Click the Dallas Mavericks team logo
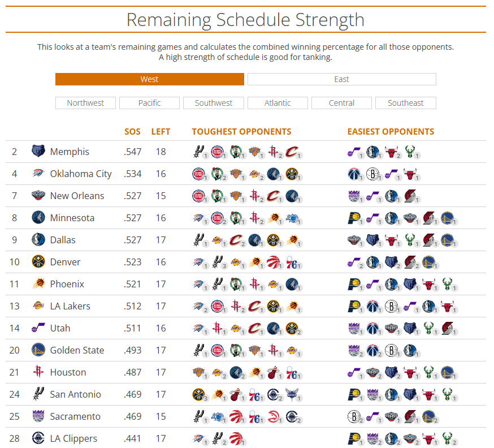Image resolution: width=494 pixels, height=448 pixels. pyautogui.click(x=38, y=240)
